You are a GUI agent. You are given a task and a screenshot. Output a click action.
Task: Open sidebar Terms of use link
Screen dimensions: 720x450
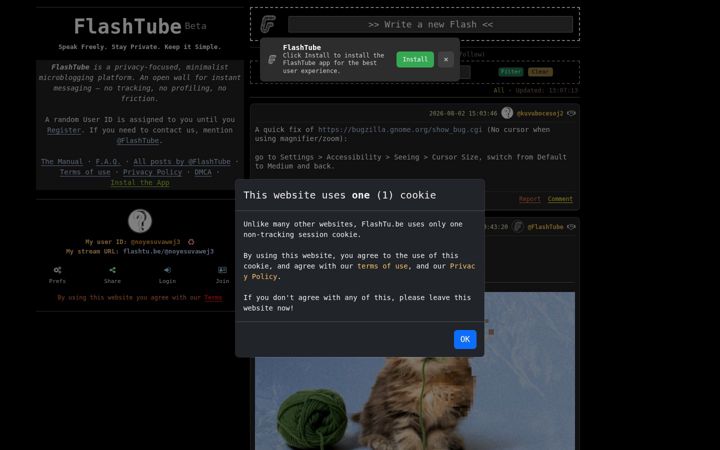(x=85, y=172)
